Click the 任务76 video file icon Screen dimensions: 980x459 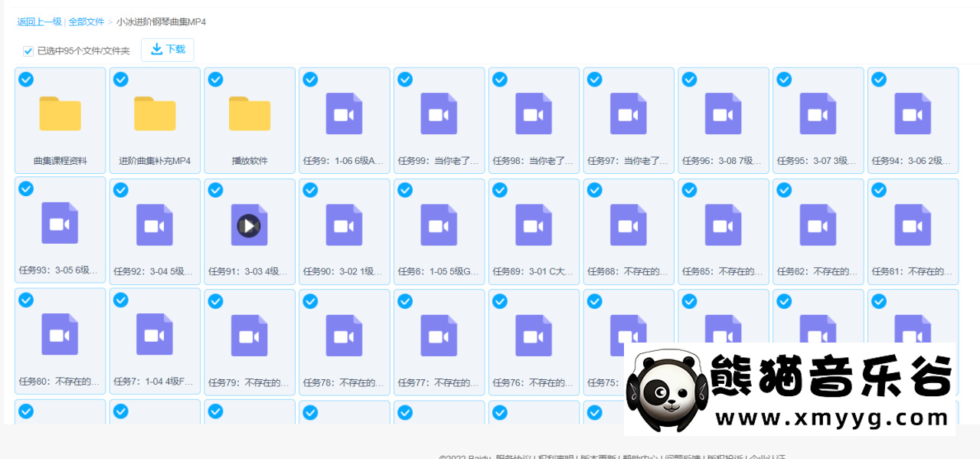coord(534,335)
